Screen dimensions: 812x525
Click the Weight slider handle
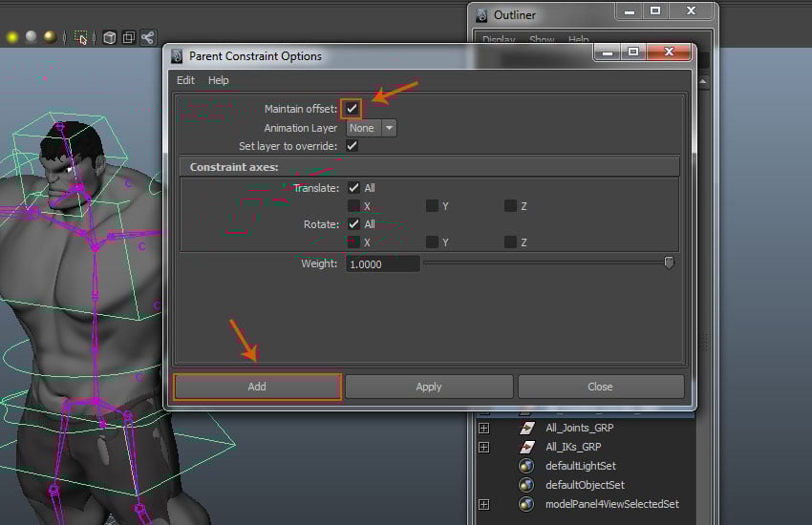[669, 262]
